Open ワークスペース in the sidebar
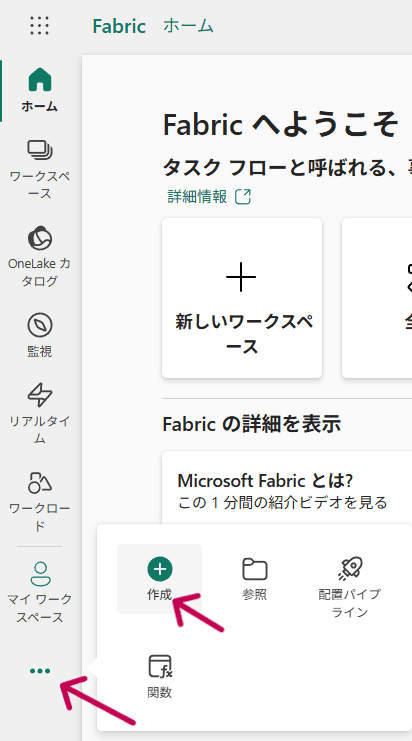The image size is (412, 741). click(40, 170)
